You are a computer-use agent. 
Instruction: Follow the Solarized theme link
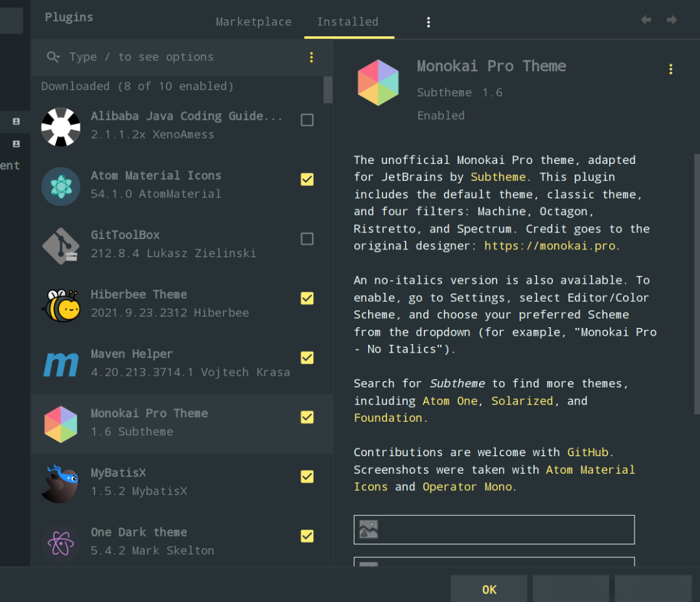coord(522,400)
